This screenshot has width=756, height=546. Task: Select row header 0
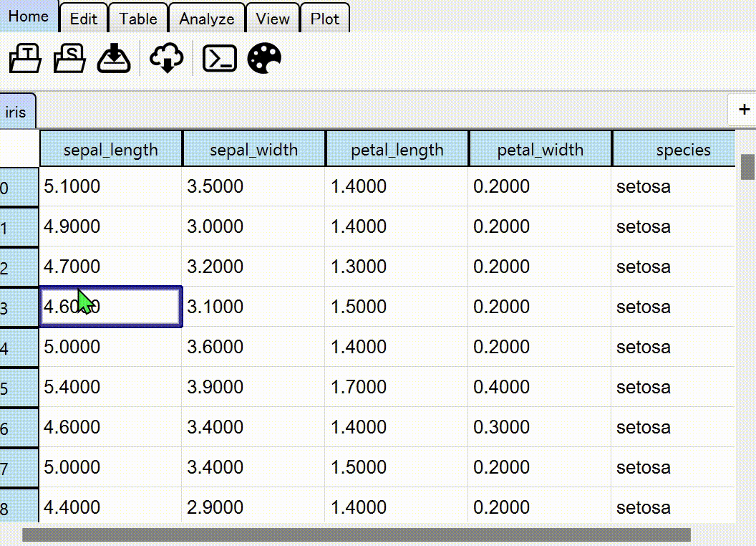pos(18,186)
